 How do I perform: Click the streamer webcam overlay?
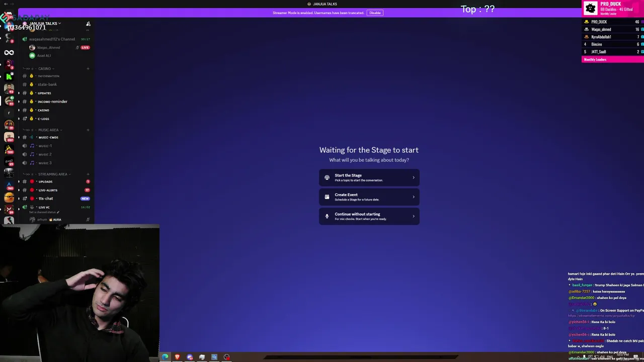pyautogui.click(x=79, y=294)
